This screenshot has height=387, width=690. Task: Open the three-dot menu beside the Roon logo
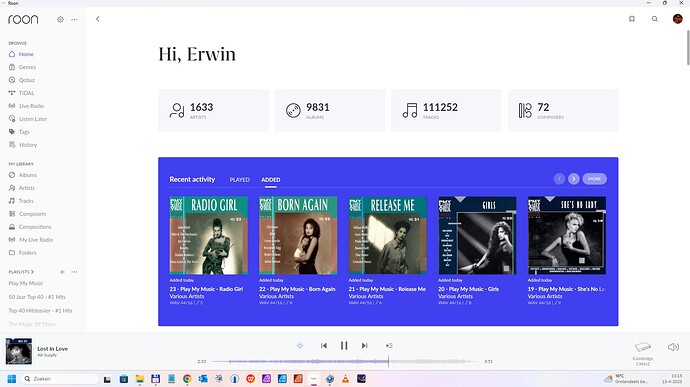74,19
